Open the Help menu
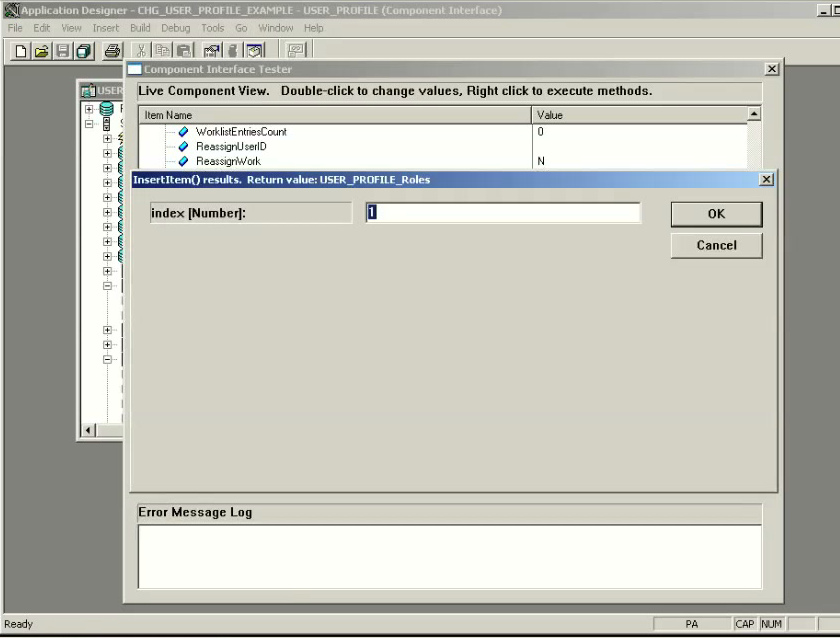The image size is (840, 638). coord(313,28)
